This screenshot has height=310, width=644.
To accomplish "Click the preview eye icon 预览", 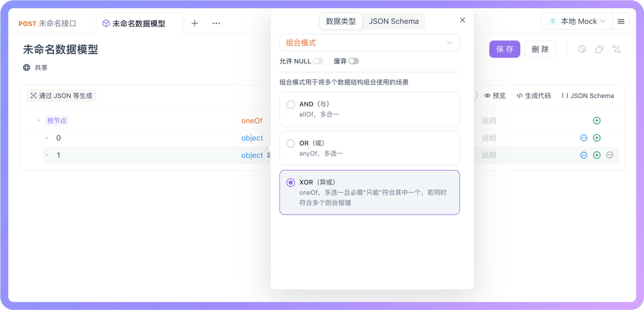I will point(495,95).
